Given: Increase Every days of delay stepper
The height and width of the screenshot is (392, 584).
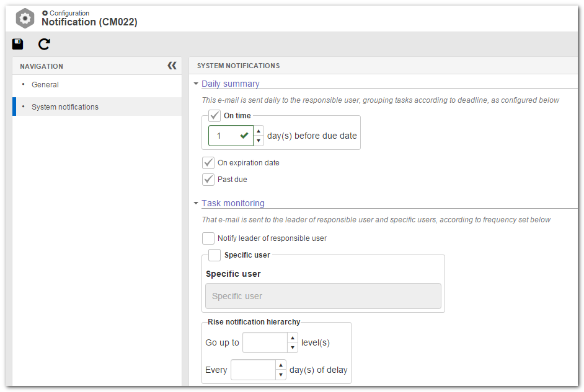Looking at the screenshot, I should (x=281, y=365).
